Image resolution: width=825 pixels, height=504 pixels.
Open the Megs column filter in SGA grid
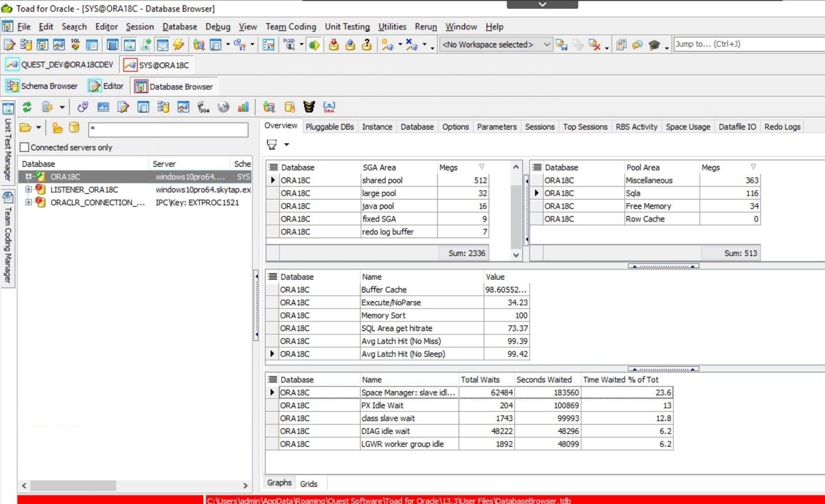(x=482, y=167)
